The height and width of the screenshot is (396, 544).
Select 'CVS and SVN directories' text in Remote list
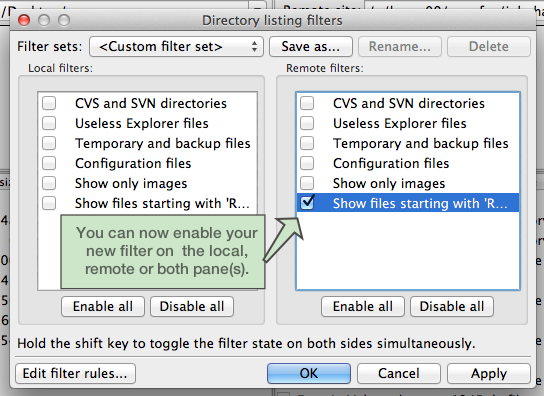click(x=409, y=103)
